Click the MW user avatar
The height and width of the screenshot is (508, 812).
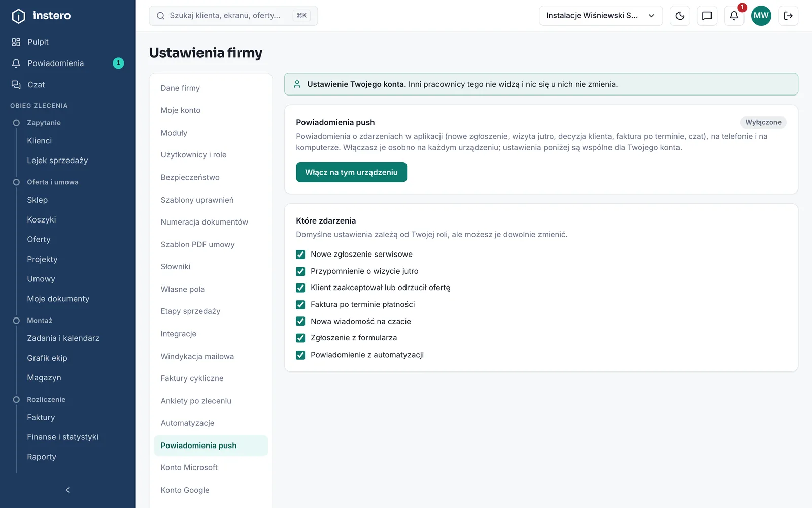pos(761,16)
